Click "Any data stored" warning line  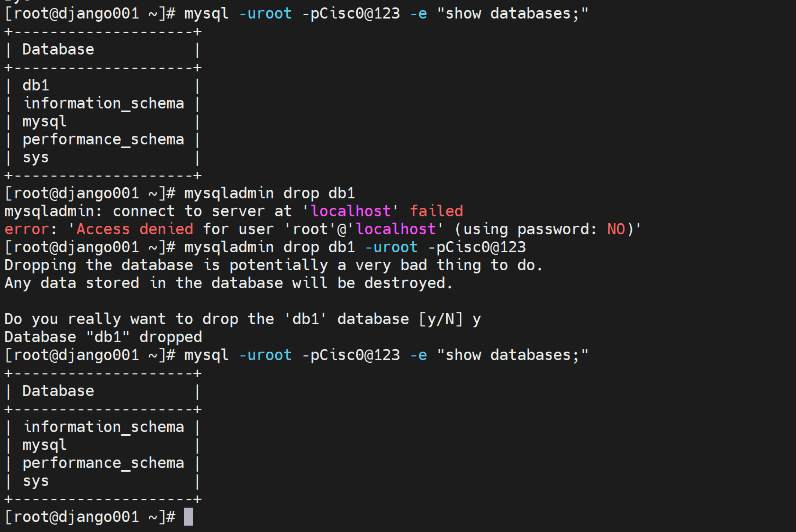pos(229,283)
